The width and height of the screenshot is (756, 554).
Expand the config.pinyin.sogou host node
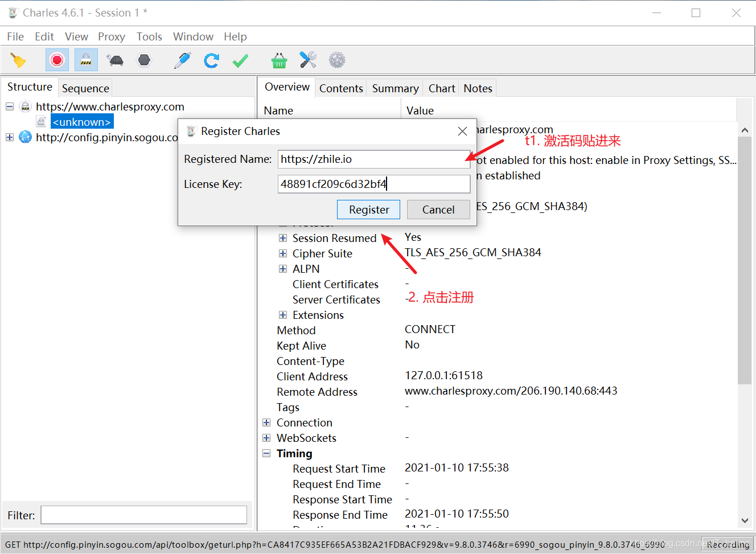click(10, 137)
